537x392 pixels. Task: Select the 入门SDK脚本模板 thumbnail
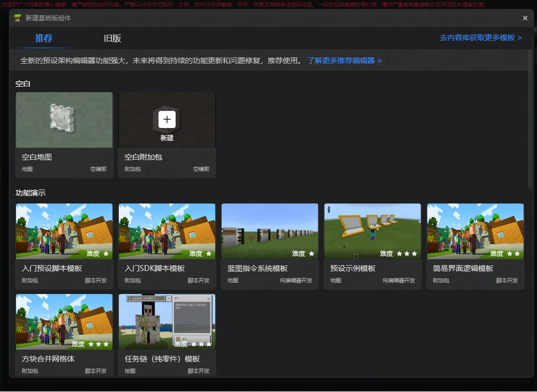[167, 231]
